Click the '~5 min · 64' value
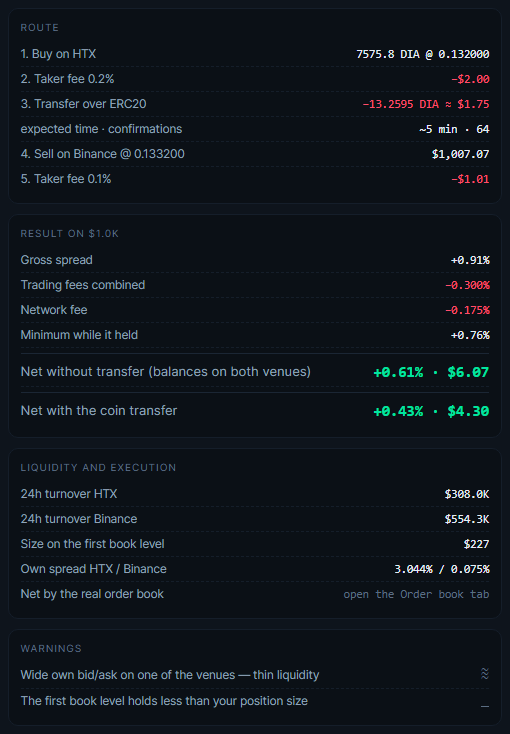 tap(454, 129)
